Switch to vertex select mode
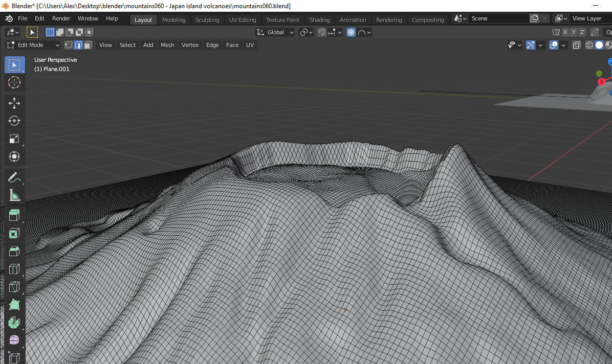The height and width of the screenshot is (364, 612). [x=68, y=45]
